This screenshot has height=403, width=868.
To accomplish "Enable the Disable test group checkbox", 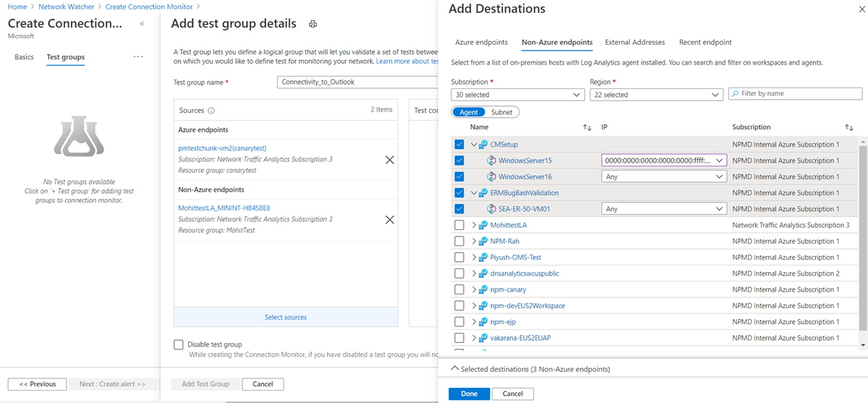I will click(x=179, y=345).
